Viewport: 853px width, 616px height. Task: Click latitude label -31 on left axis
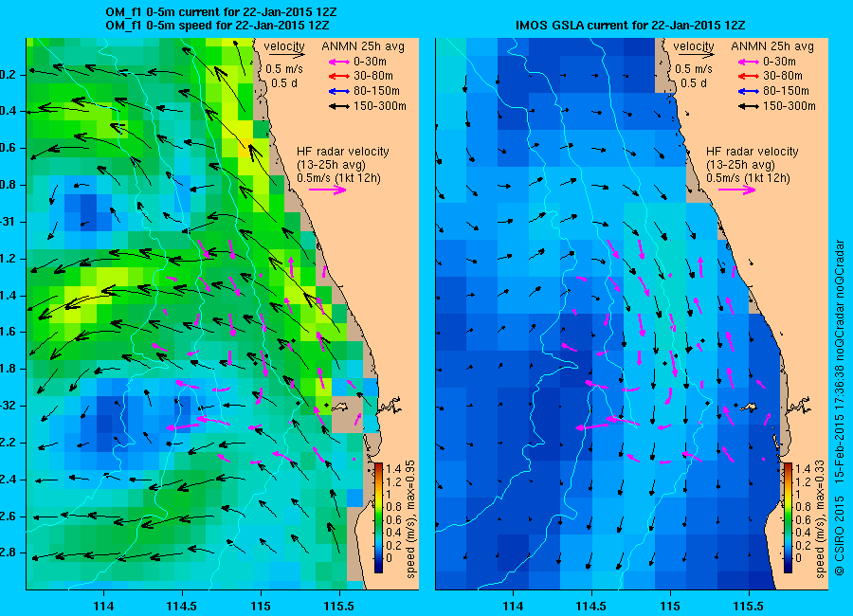point(9,222)
